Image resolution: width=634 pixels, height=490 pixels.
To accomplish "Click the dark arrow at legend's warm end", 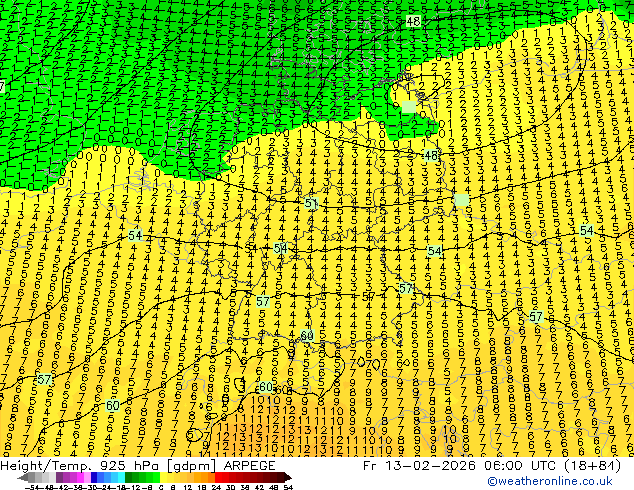I will point(288,477).
